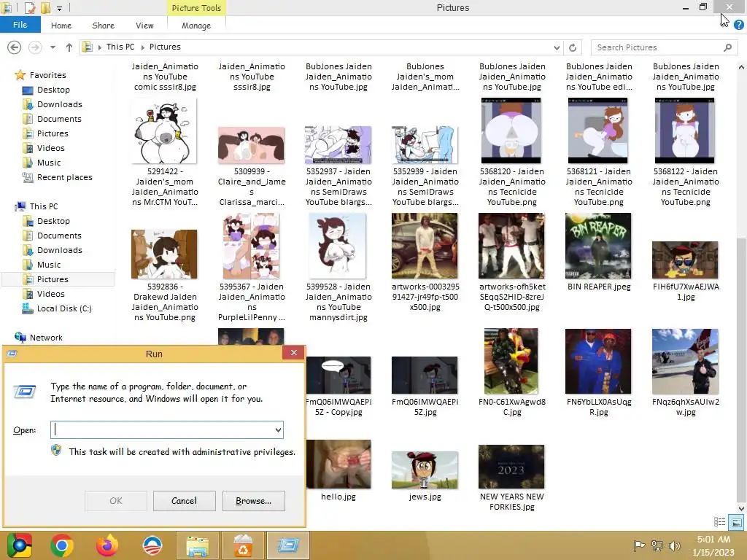The image size is (747, 560).
Task: Open Action Center flag in tray
Action: 639,545
